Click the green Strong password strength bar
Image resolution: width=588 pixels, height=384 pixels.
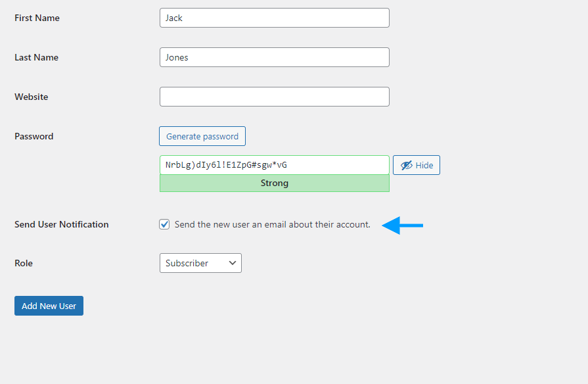[275, 183]
